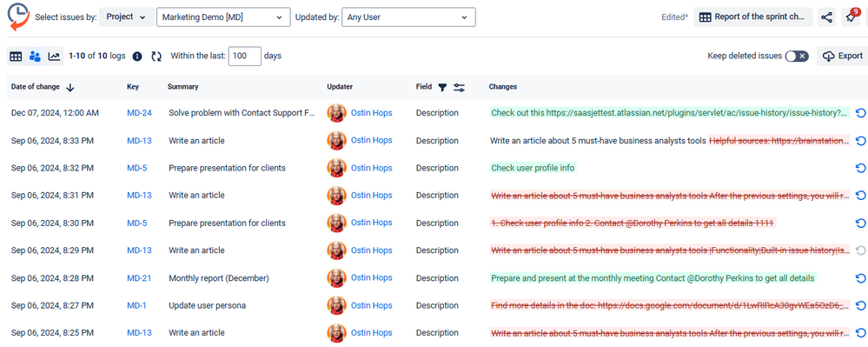This screenshot has width=868, height=347.
Task: Click the Summary column header
Action: click(x=182, y=87)
